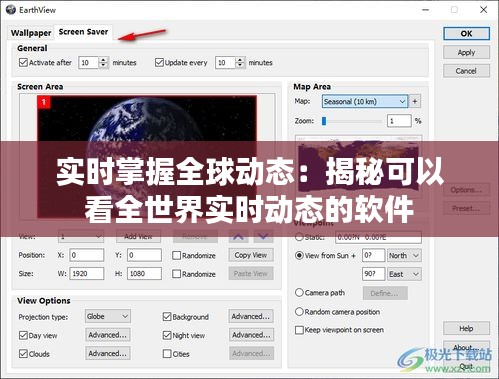Click the move view down arrow button
The image size is (499, 379).
263,237
